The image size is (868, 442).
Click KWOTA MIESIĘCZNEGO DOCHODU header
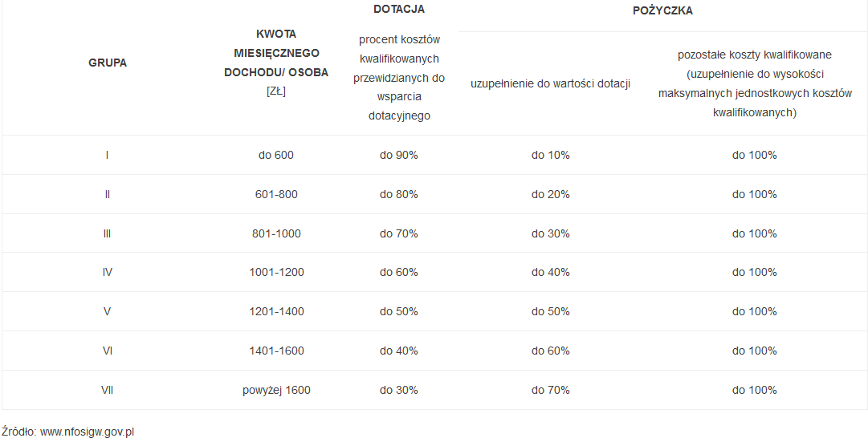click(x=275, y=53)
